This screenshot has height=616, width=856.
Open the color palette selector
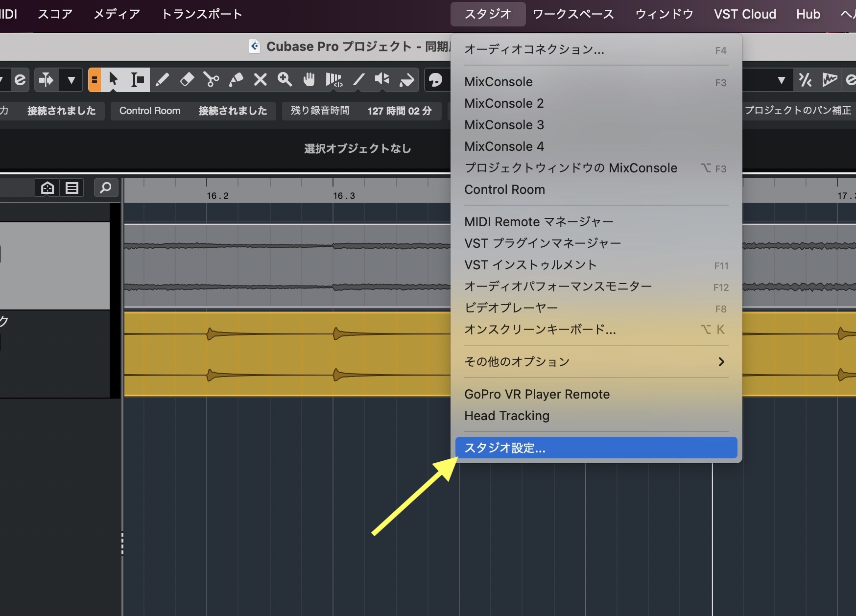click(435, 79)
